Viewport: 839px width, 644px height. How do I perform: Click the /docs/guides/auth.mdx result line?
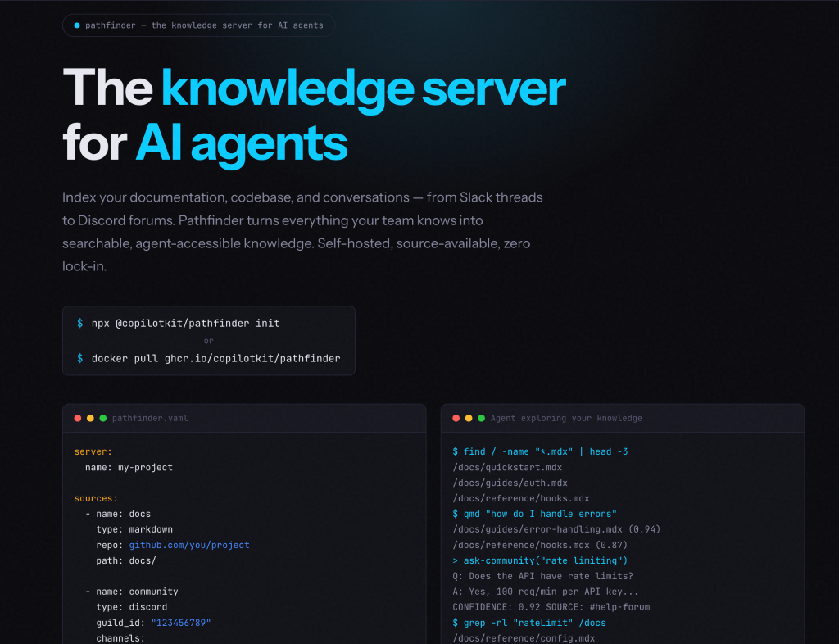(510, 483)
